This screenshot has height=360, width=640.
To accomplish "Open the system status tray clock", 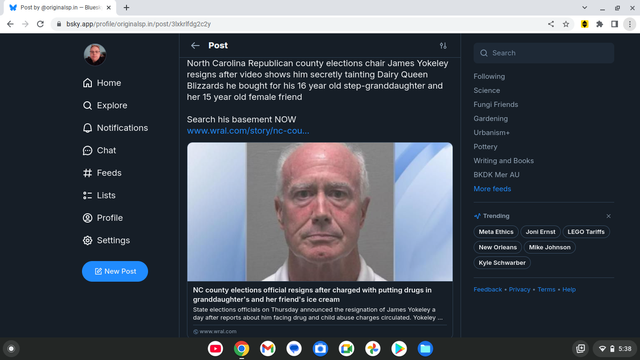I will (x=616, y=349).
